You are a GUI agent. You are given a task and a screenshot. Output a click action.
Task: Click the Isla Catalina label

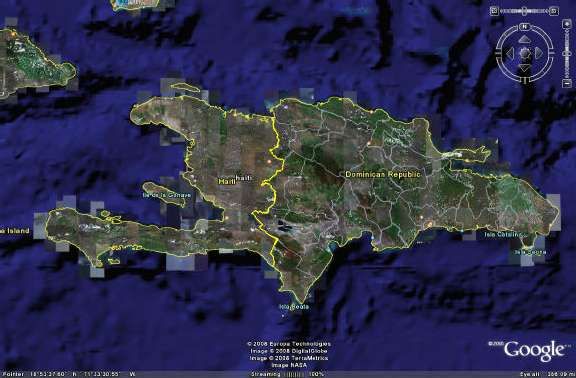click(x=503, y=234)
